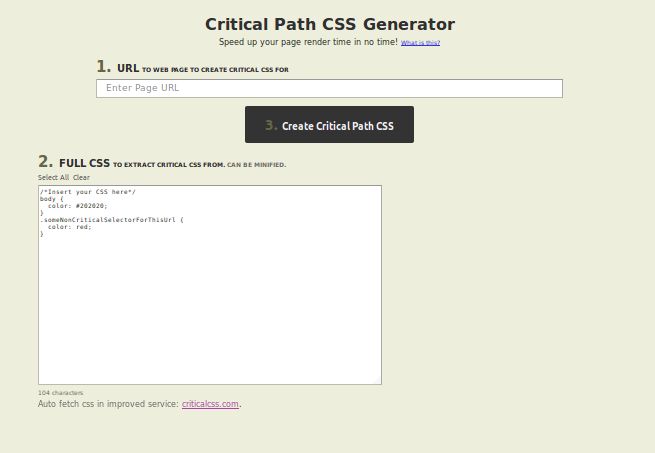Click the .someNonCriticalSelectorForThisUrl line
Image resolution: width=655 pixels, height=453 pixels.
(x=112, y=220)
